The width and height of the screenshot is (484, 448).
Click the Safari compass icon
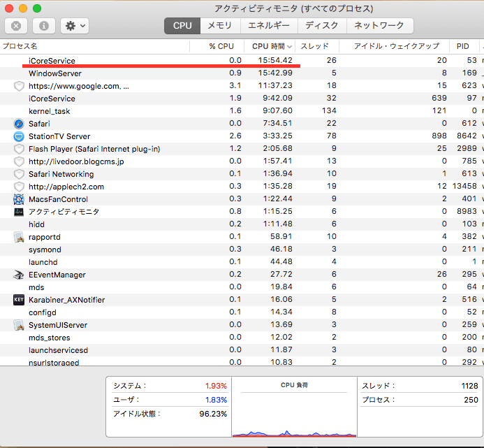(19, 124)
